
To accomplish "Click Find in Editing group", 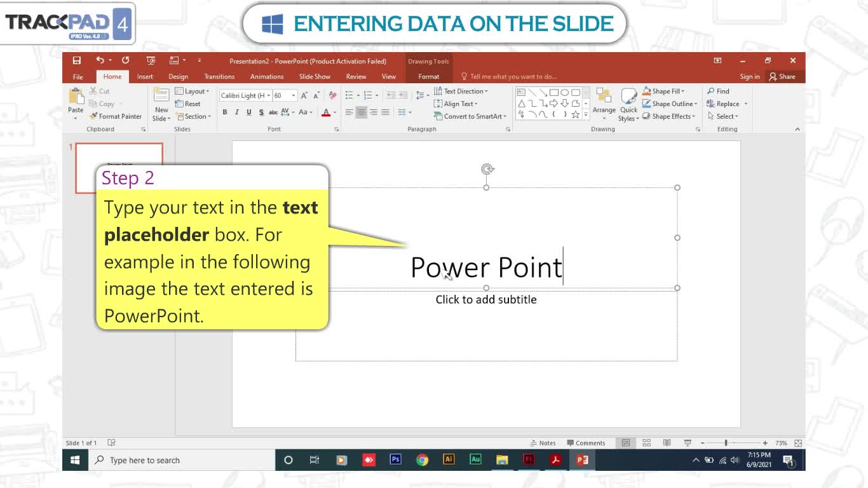I will 718,91.
